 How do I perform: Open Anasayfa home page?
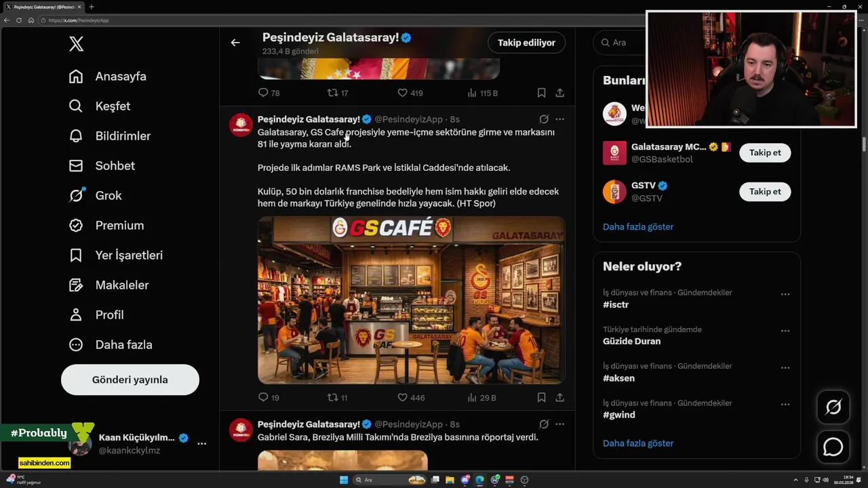coord(108,77)
